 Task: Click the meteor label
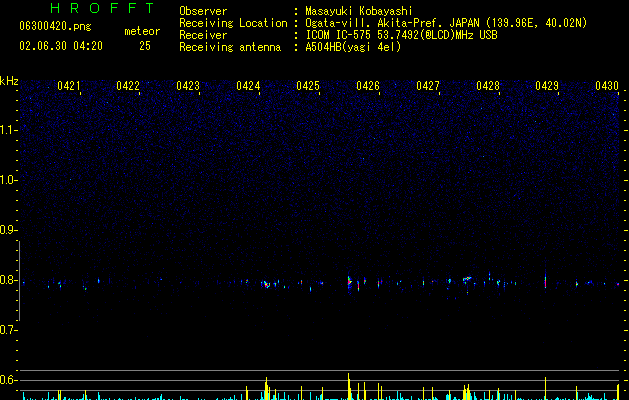[x=142, y=31]
